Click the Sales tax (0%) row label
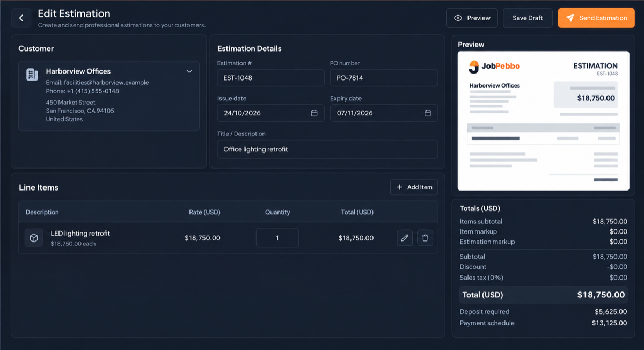Screen dimensions: 644x350 pyautogui.click(x=481, y=278)
